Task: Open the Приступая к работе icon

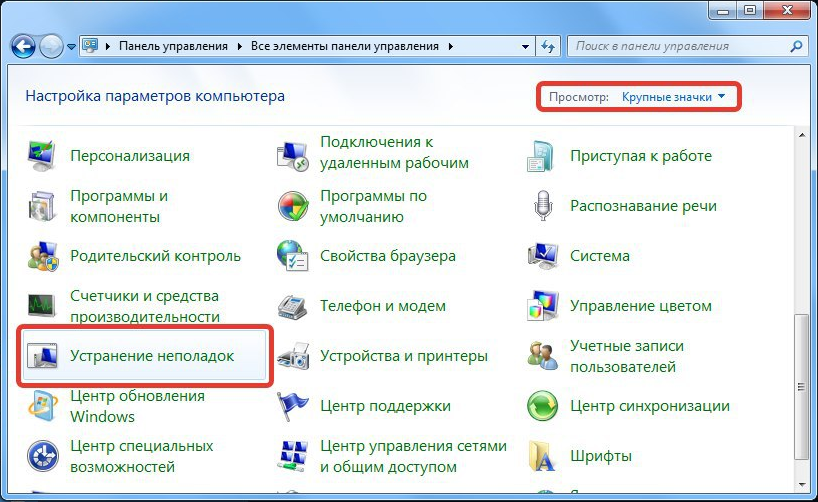Action: pyautogui.click(x=541, y=156)
